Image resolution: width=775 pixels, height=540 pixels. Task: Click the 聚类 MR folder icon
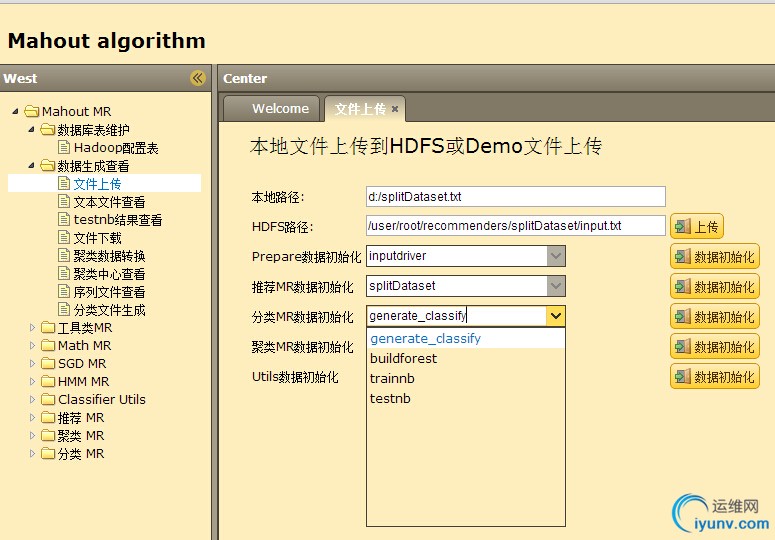click(48, 435)
